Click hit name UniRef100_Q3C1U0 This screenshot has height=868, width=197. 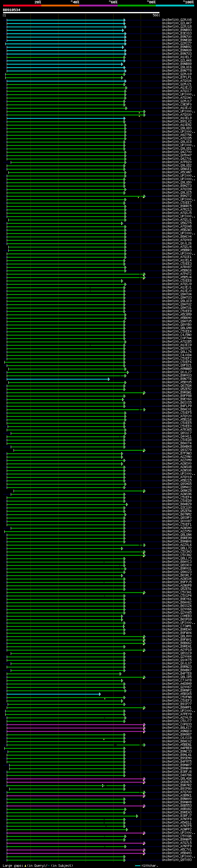(x=177, y=507)
